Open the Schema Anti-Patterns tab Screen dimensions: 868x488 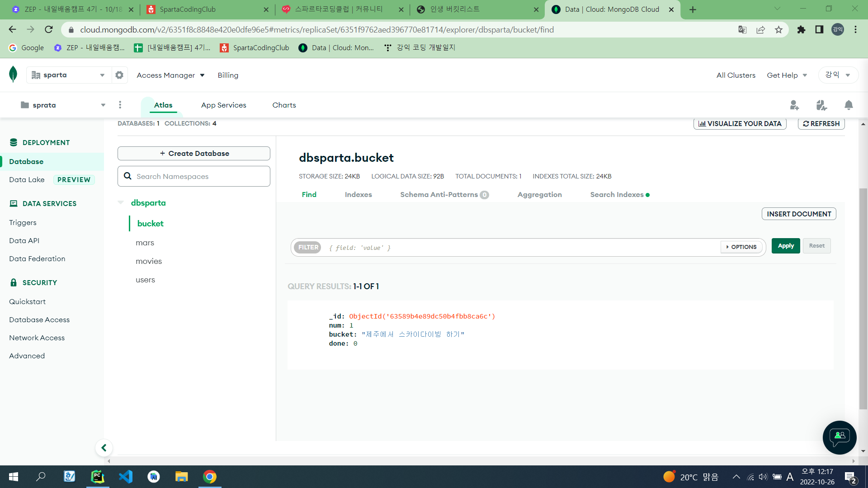444,195
